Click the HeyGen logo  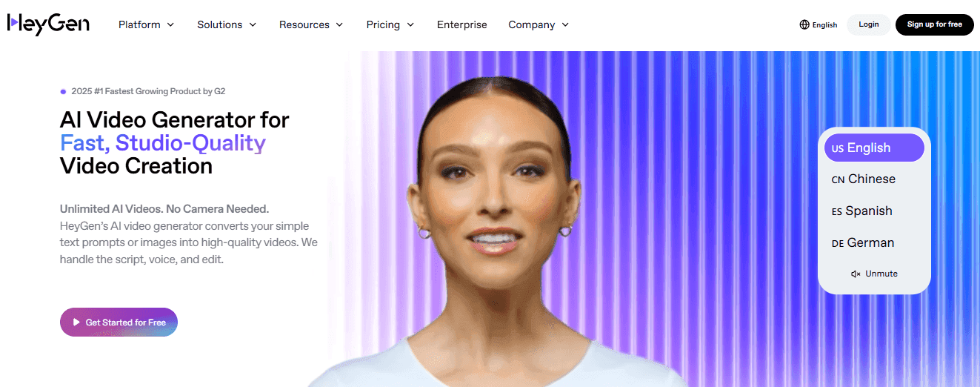[48, 24]
